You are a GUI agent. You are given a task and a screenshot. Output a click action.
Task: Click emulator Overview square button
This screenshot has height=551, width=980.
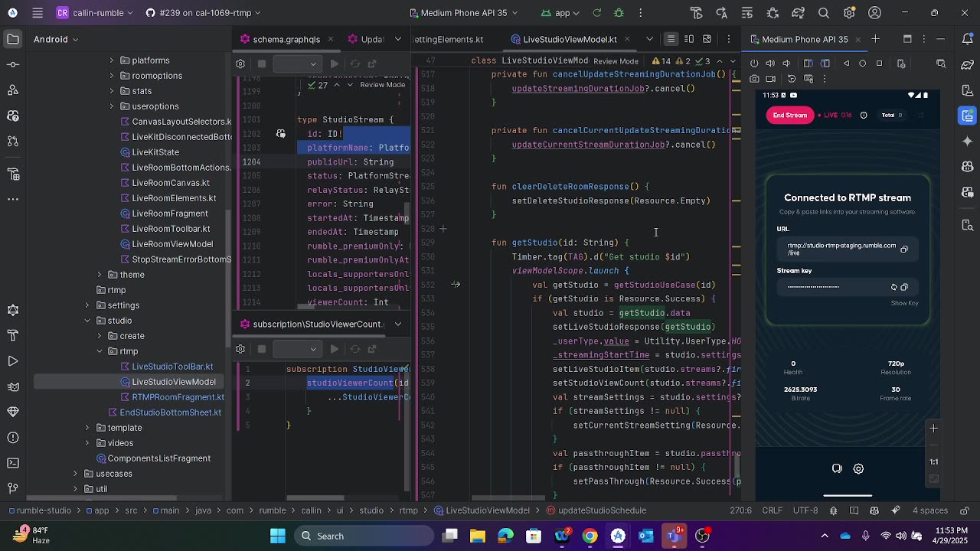[x=879, y=64]
